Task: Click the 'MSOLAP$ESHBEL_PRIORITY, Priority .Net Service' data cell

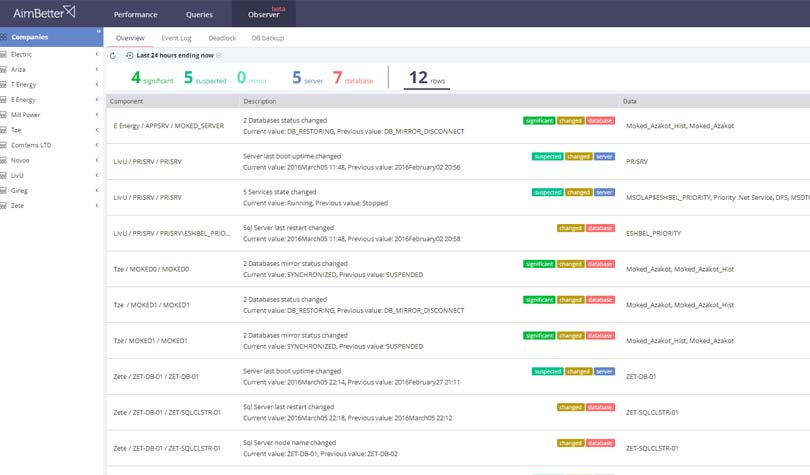Action: pos(718,198)
